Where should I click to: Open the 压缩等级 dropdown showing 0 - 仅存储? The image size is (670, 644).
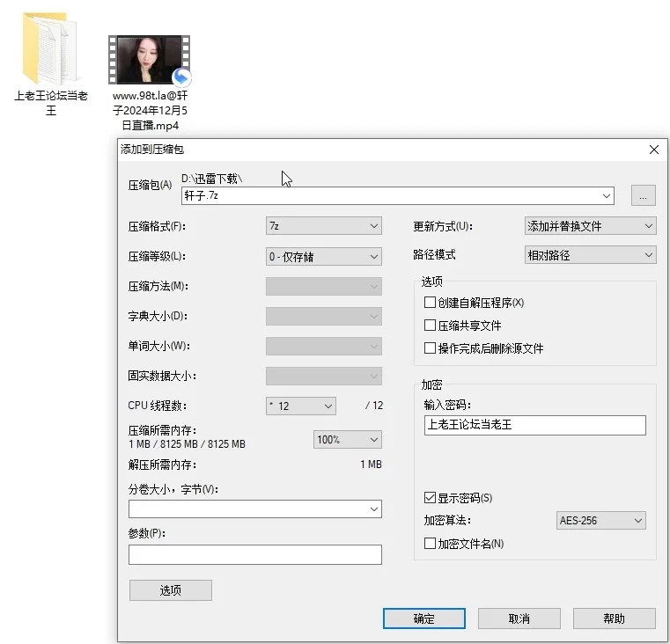click(323, 257)
